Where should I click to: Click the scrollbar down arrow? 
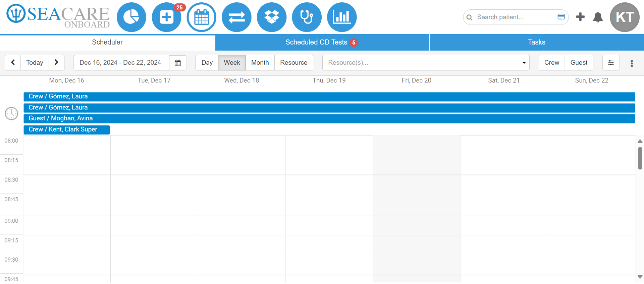[x=640, y=277]
